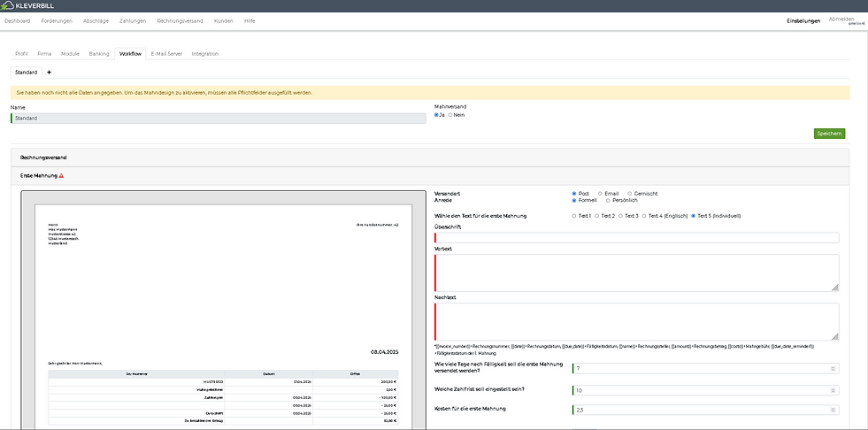Click the Kleverbill cloud logo icon

[8, 6]
